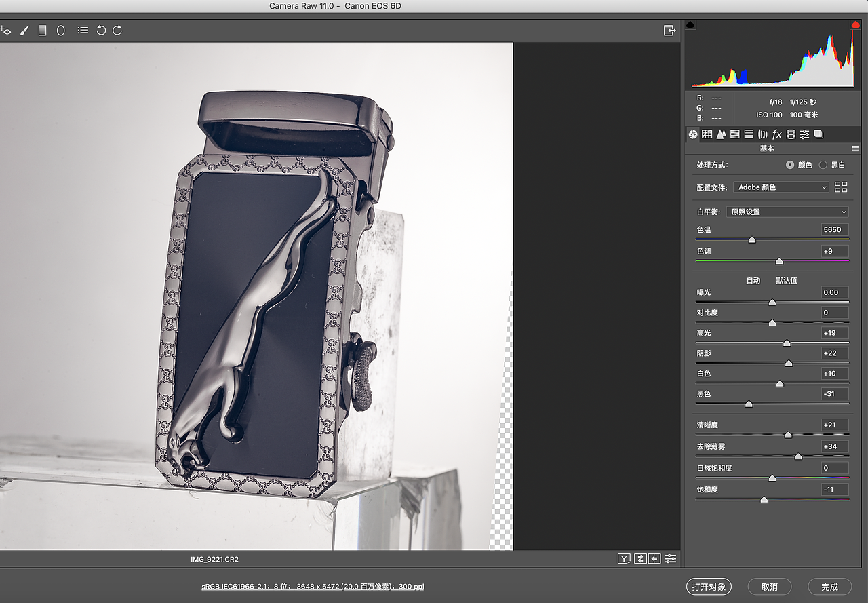This screenshot has height=603, width=868.
Task: Click the 饱和度 value field -11
Action: 834,490
